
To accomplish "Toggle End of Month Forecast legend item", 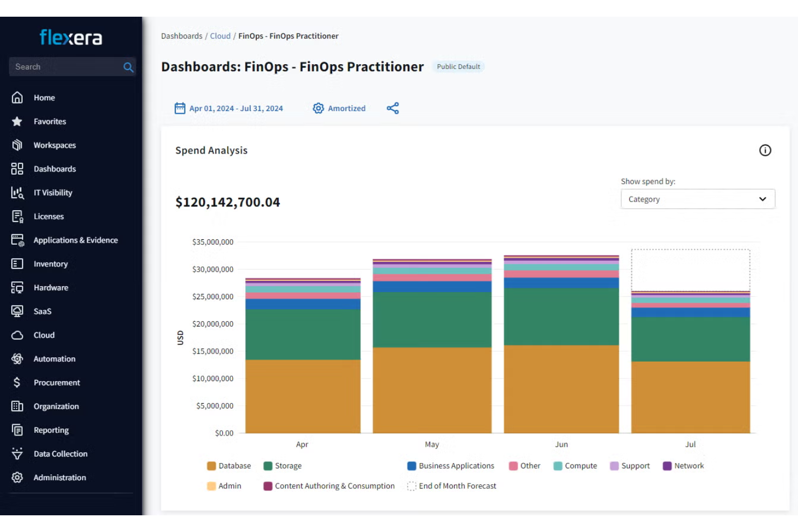I will pyautogui.click(x=451, y=486).
